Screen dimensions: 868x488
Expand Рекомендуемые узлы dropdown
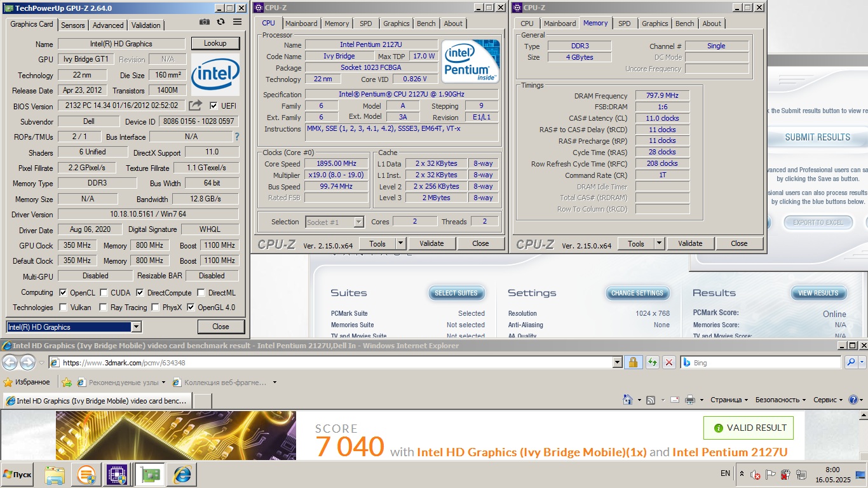(x=163, y=383)
